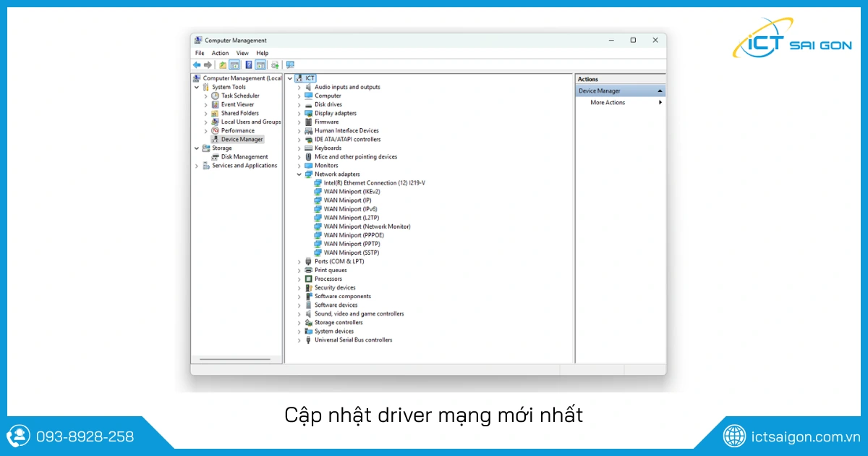Click the Disk Management icon
868x456 pixels.
(x=215, y=156)
